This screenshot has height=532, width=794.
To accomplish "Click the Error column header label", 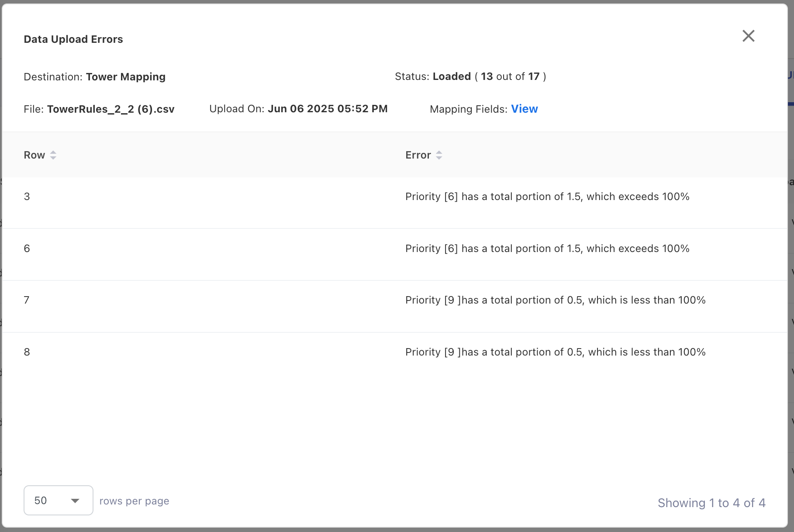I will click(x=418, y=155).
